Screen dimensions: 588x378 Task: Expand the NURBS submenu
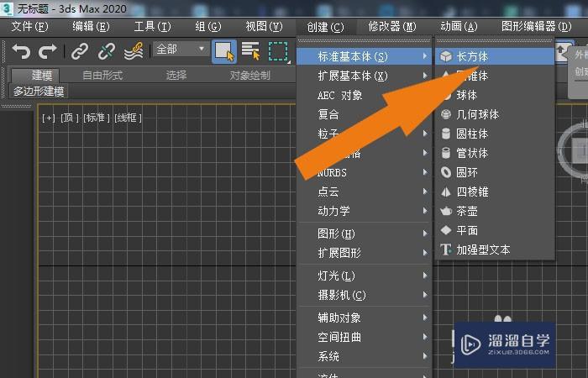(x=365, y=172)
